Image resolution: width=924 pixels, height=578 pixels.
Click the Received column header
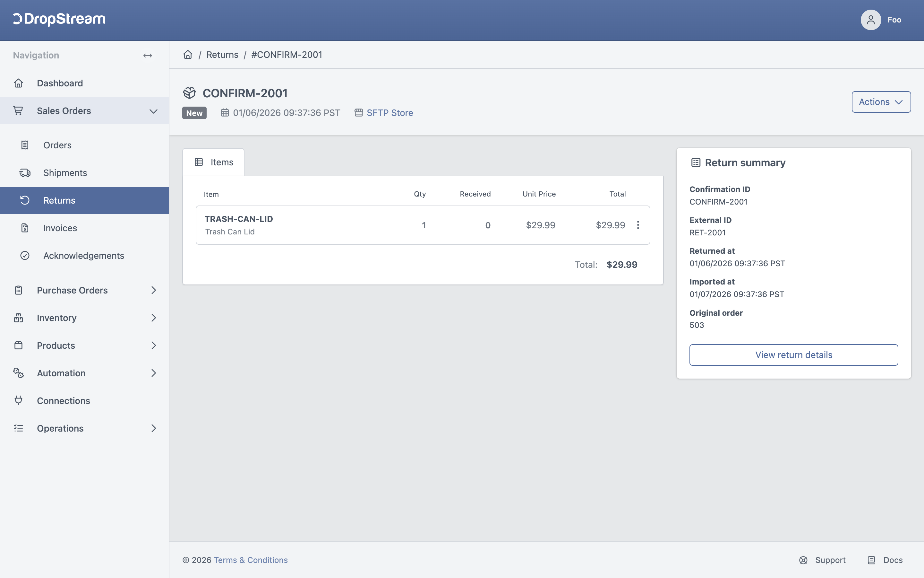(475, 194)
